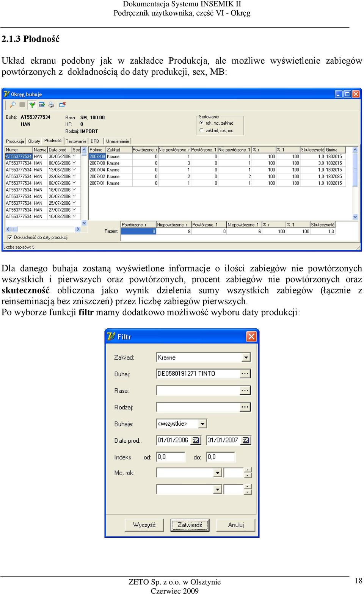Screen dimensions: 364x594
Task: Click the Wyczyść button
Action: pyautogui.click(x=144, y=525)
